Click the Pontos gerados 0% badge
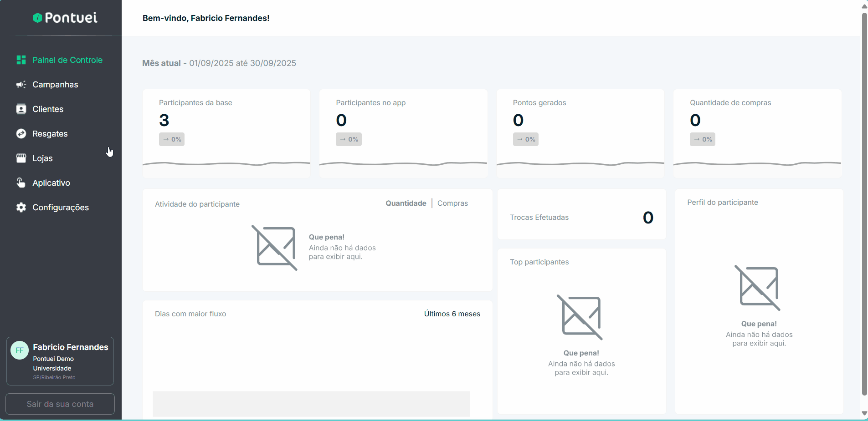 525,139
